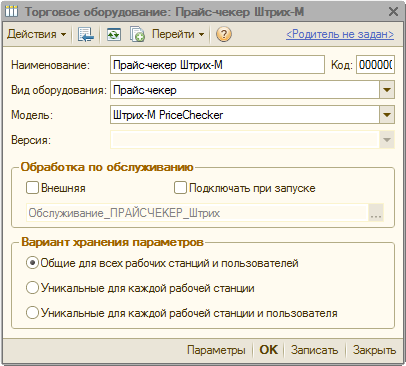Click the copy-with-plus toolbar icon
Viewport: 406px width, 366px height.
(137, 34)
